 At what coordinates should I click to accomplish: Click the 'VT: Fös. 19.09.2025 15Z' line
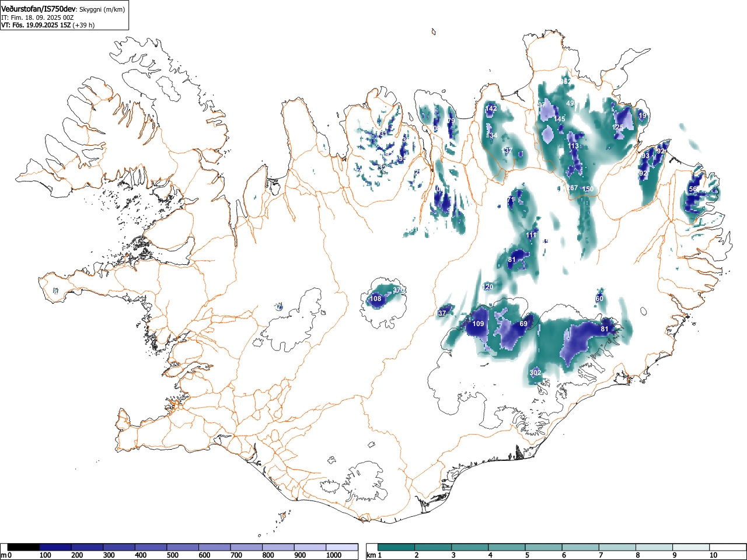point(36,25)
